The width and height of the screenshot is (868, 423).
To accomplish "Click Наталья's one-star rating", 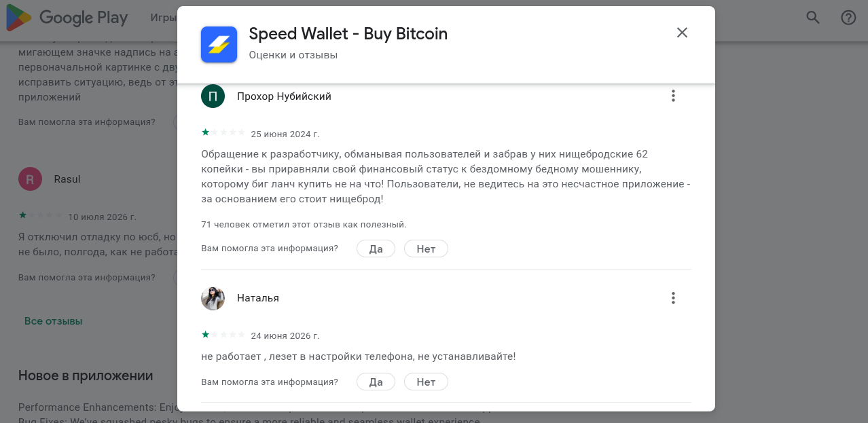I will click(223, 335).
